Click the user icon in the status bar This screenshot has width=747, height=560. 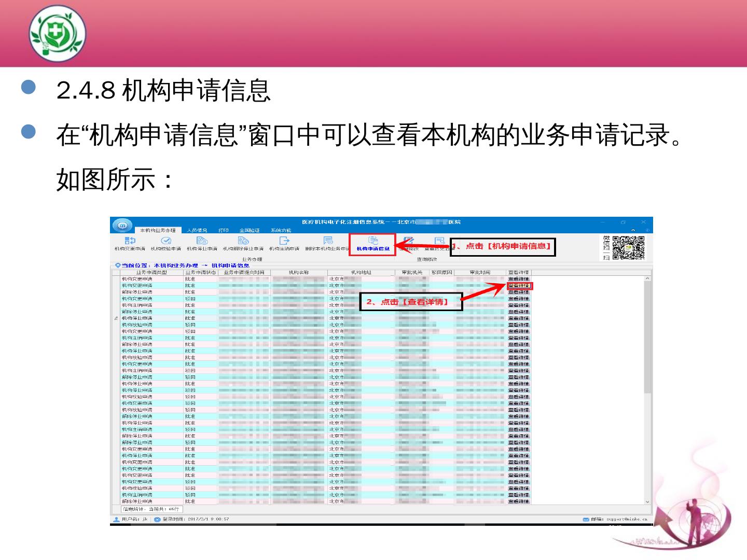(116, 519)
